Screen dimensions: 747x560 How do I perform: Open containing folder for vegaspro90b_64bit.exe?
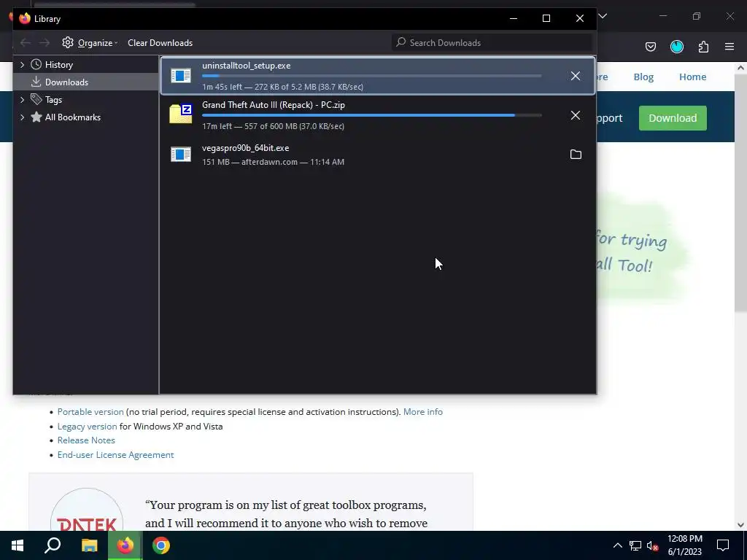576,155
